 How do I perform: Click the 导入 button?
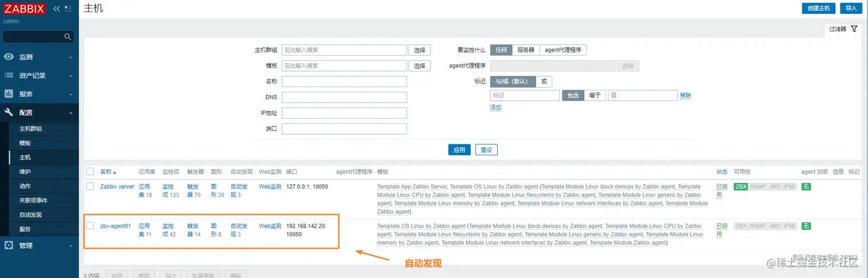point(851,8)
